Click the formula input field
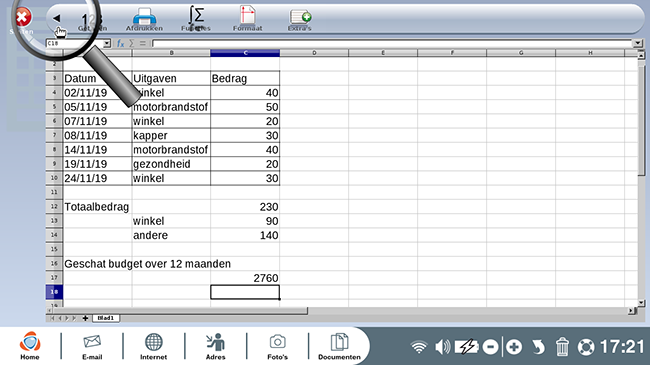 tap(392, 43)
